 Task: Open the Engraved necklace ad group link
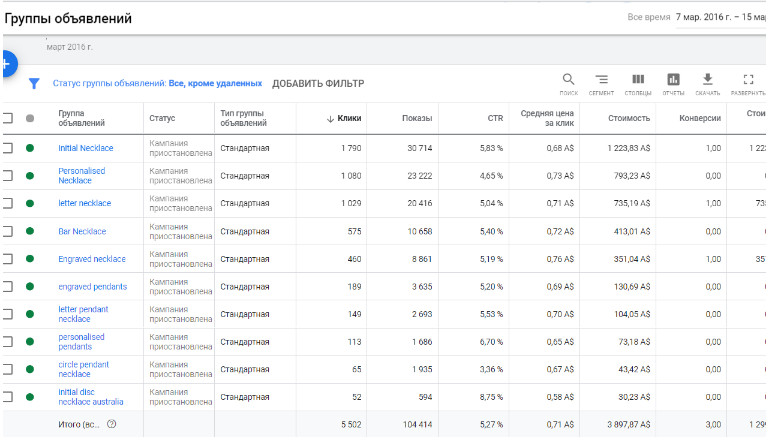(92, 259)
